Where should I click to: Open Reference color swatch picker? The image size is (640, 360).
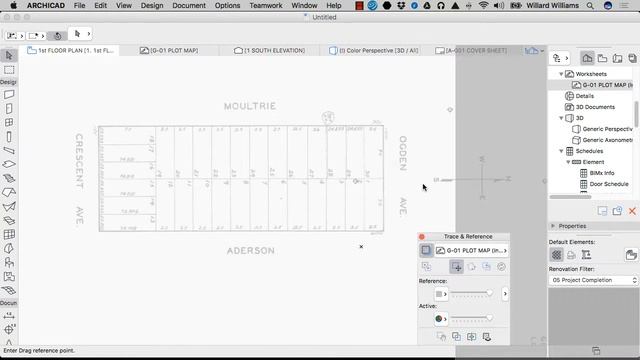click(x=441, y=294)
